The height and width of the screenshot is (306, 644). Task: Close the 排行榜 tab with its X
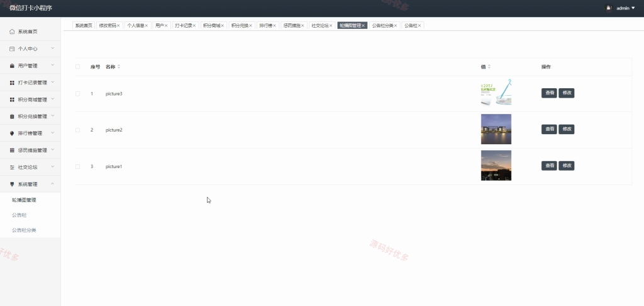click(275, 25)
